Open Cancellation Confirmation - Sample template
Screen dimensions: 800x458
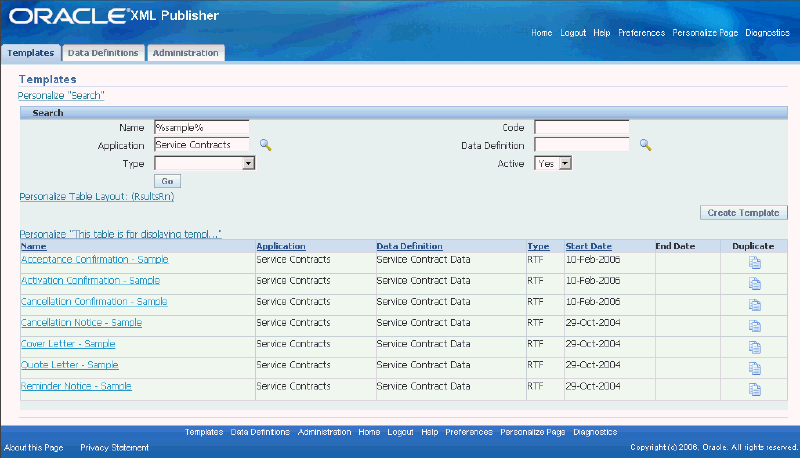[94, 301]
